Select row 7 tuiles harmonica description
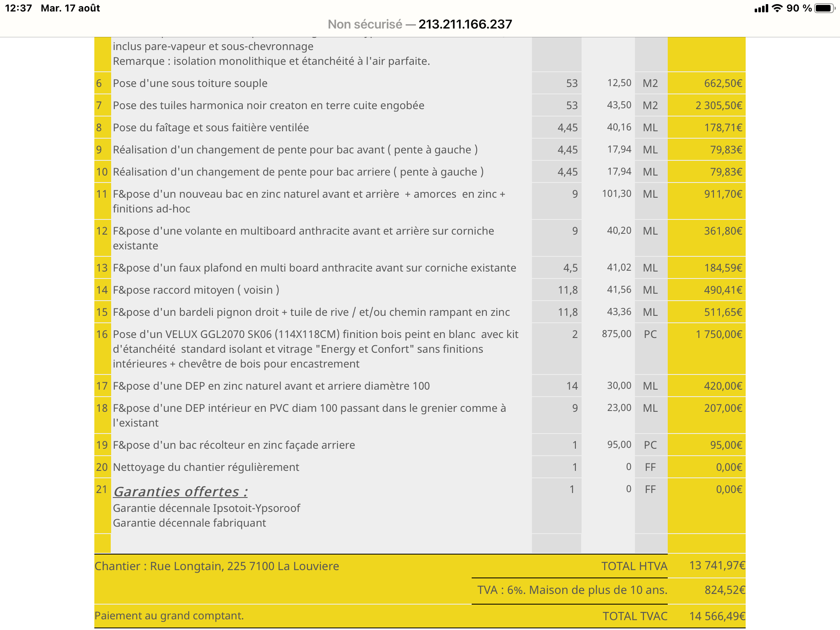The height and width of the screenshot is (630, 840). click(268, 105)
